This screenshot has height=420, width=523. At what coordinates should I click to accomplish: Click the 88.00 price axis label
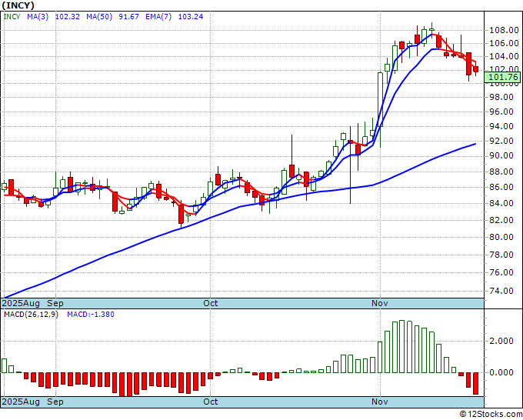501,172
